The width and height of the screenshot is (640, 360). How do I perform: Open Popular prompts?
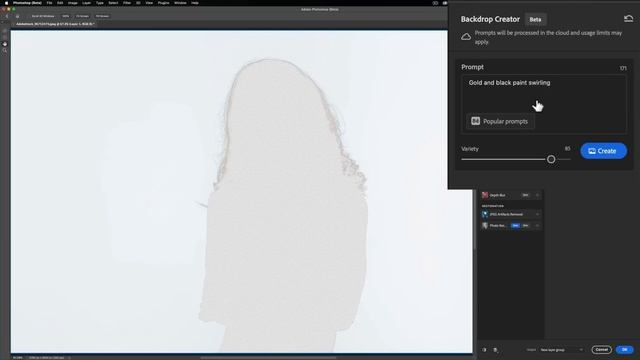point(500,121)
